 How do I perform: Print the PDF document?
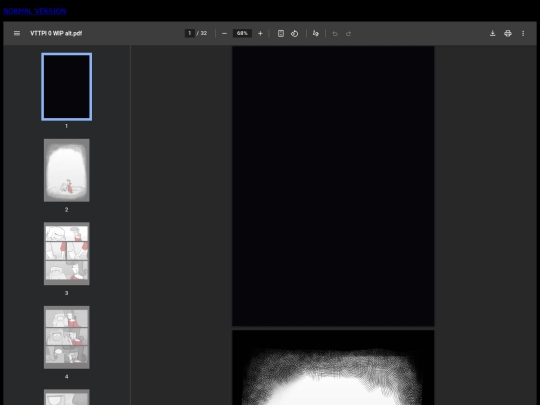click(x=508, y=33)
